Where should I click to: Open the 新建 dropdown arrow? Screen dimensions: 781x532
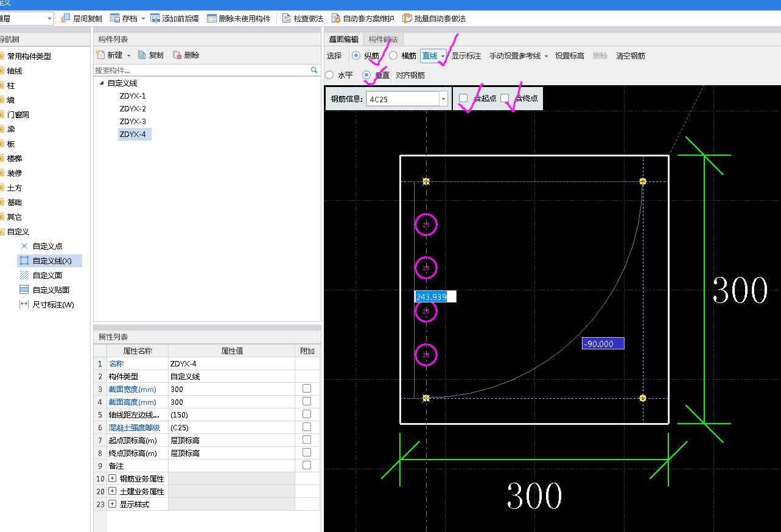(128, 55)
